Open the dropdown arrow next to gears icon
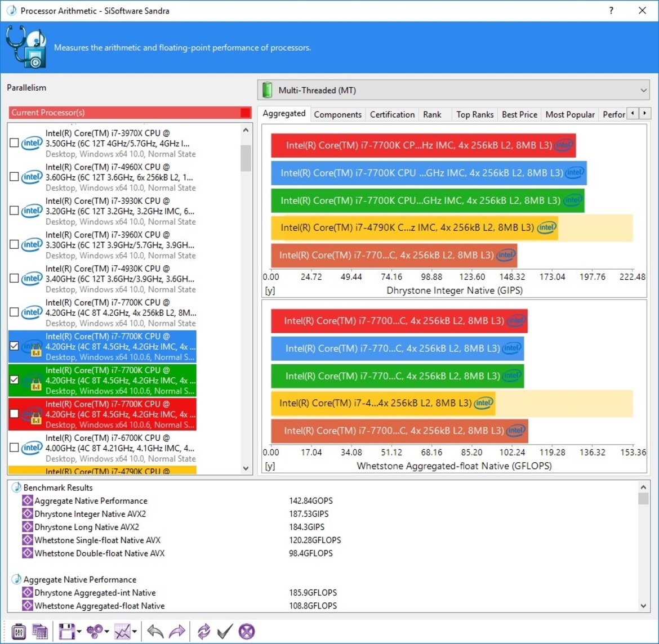 pyautogui.click(x=107, y=632)
